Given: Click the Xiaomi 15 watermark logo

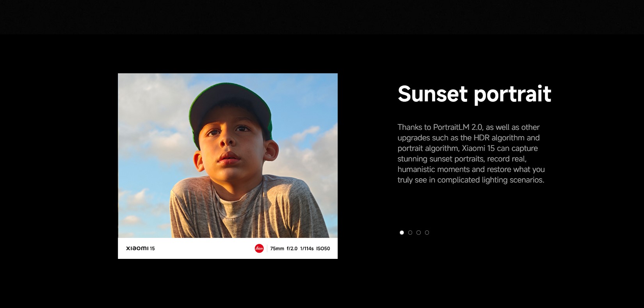Looking at the screenshot, I should tap(141, 248).
